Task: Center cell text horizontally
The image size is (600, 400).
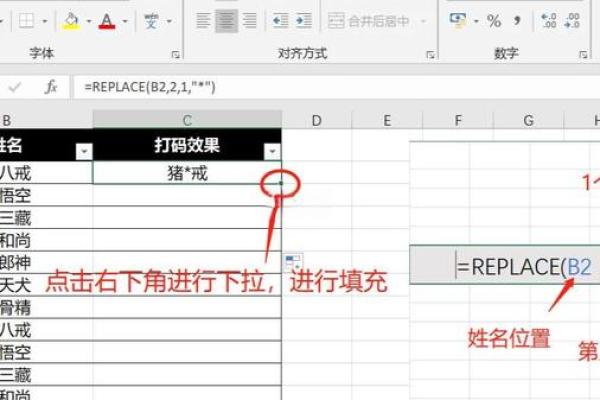Action: click(x=226, y=21)
